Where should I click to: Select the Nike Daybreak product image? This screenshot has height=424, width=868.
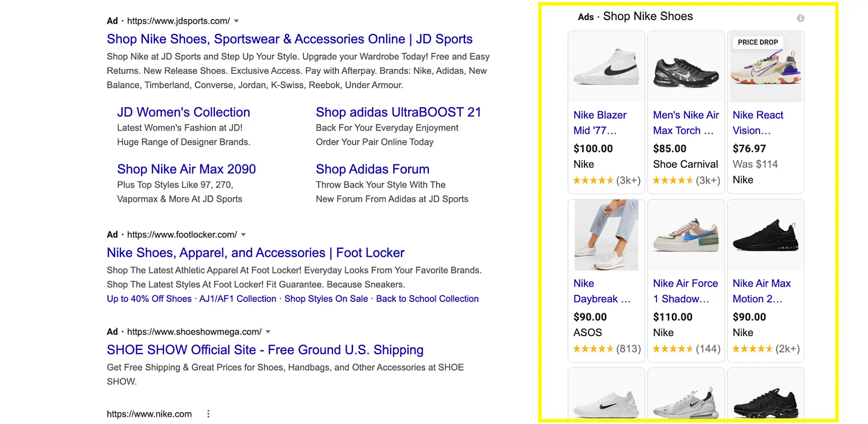(606, 235)
